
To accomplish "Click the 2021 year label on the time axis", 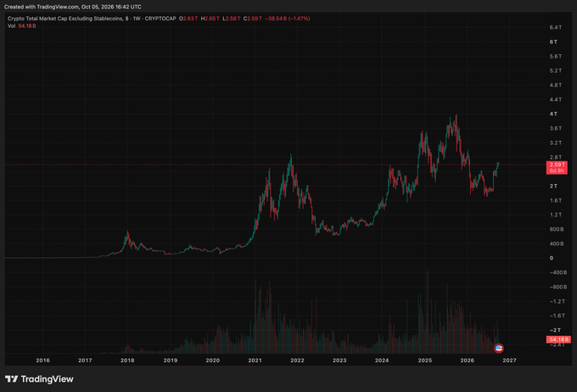I will (x=255, y=361).
